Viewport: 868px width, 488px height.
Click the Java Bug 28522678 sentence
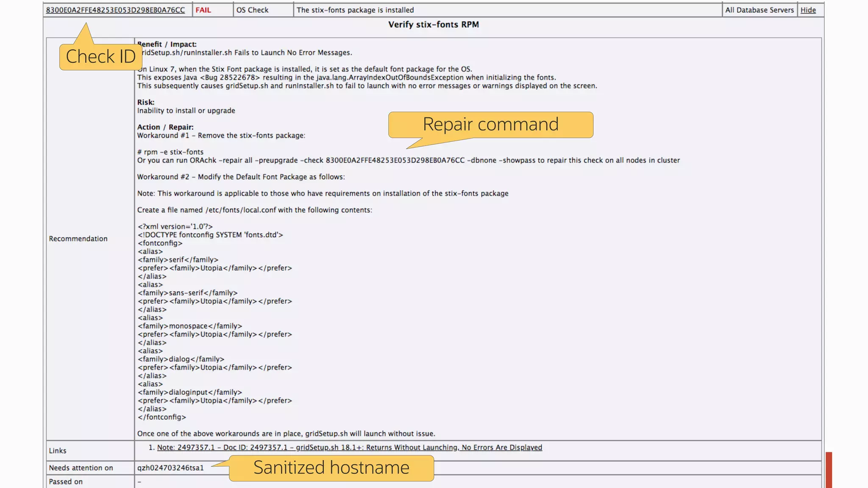pyautogui.click(x=346, y=78)
